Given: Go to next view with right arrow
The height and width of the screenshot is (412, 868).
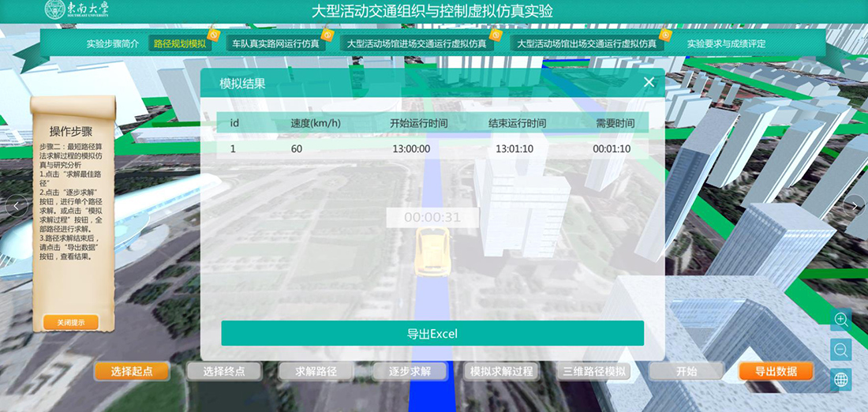Looking at the screenshot, I should [x=853, y=205].
